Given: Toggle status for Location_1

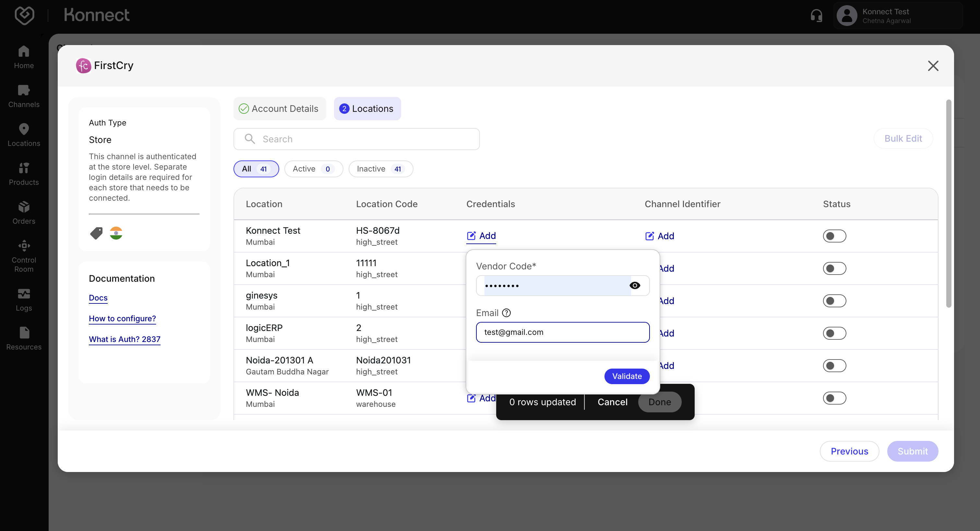Looking at the screenshot, I should [x=834, y=268].
